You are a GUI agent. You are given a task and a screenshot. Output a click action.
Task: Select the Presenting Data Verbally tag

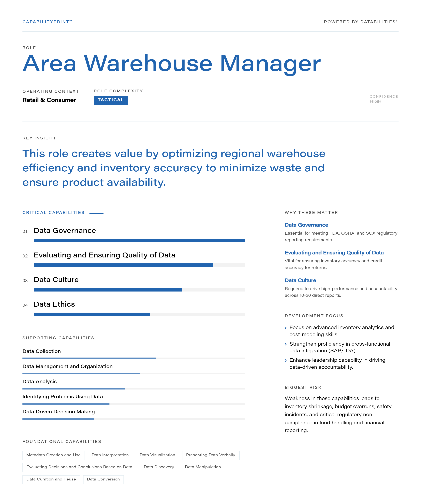click(211, 455)
